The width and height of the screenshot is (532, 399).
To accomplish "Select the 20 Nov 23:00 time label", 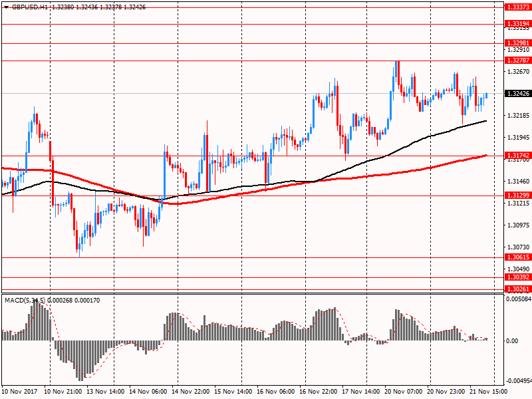I will click(446, 392).
